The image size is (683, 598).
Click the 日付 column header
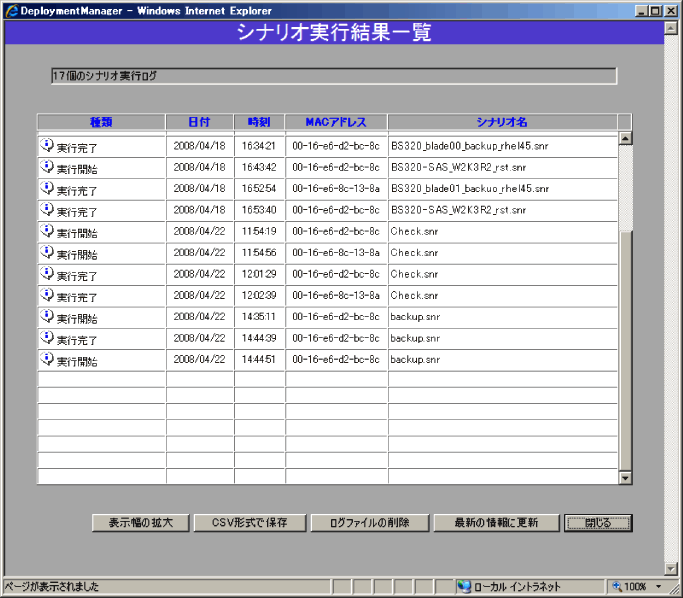(199, 122)
